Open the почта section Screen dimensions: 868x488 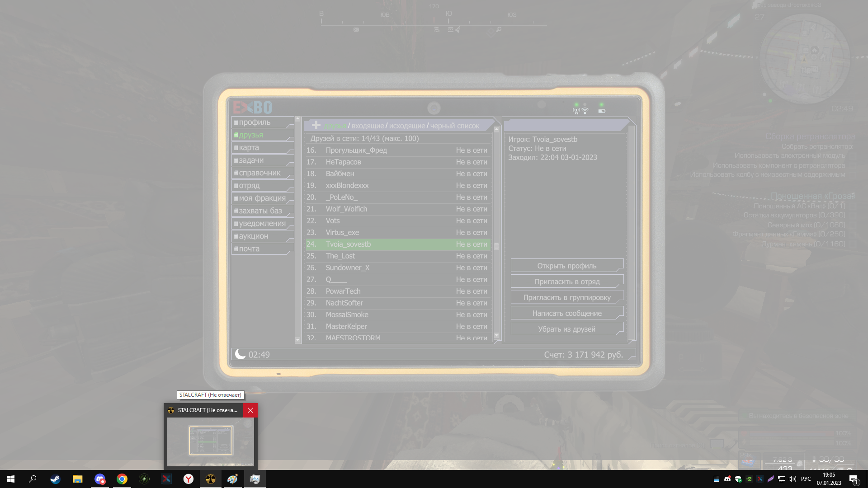263,249
